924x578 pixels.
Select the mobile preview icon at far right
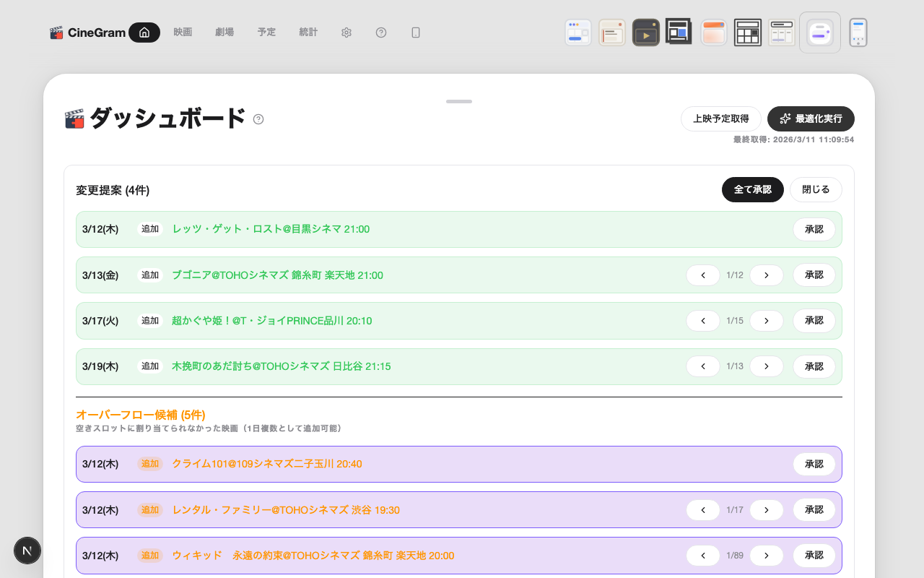858,32
